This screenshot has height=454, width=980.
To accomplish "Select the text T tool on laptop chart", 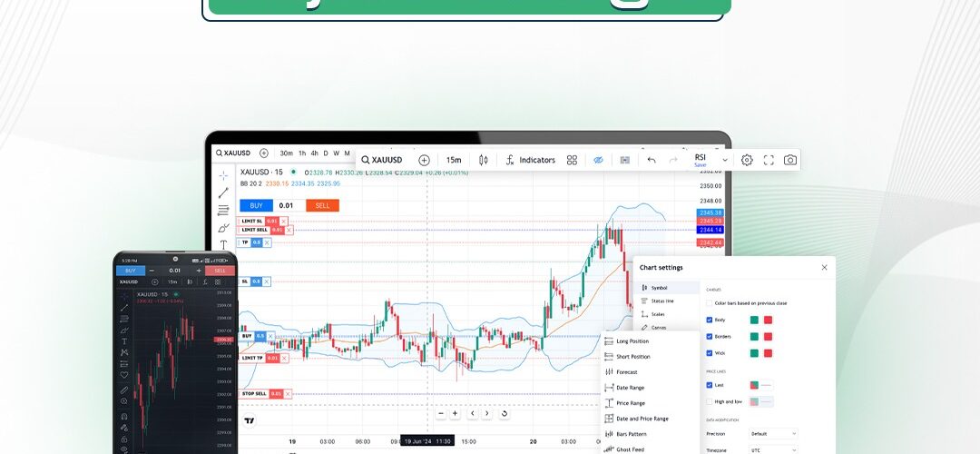I will (223, 244).
